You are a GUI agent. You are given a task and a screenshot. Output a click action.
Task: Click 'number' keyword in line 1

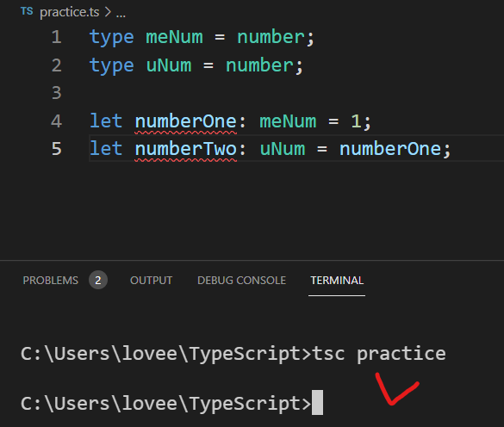click(x=271, y=37)
